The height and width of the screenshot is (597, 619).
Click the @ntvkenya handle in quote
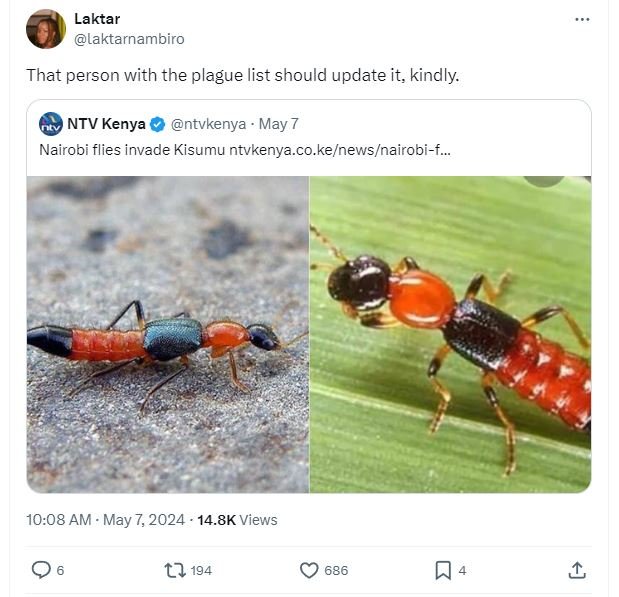pyautogui.click(x=209, y=125)
